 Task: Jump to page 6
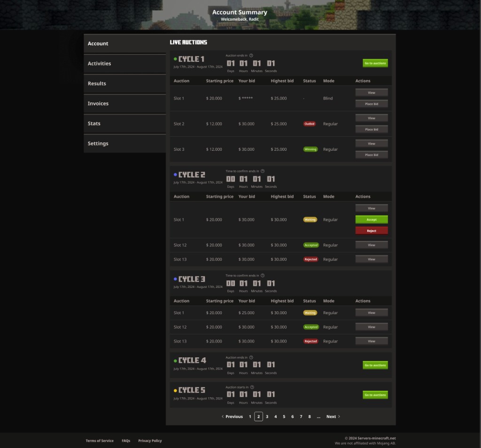click(292, 417)
